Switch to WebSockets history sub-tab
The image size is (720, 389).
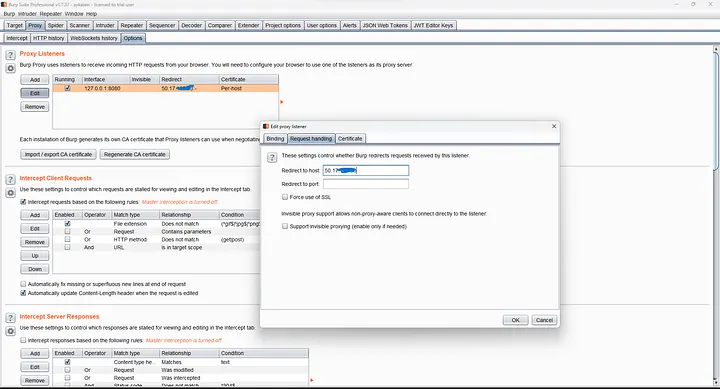tap(94, 38)
